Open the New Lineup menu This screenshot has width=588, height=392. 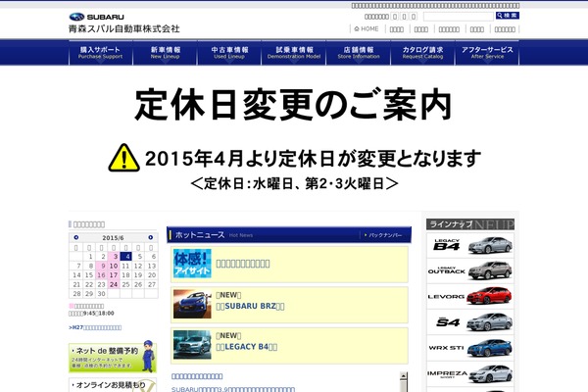[x=165, y=53]
